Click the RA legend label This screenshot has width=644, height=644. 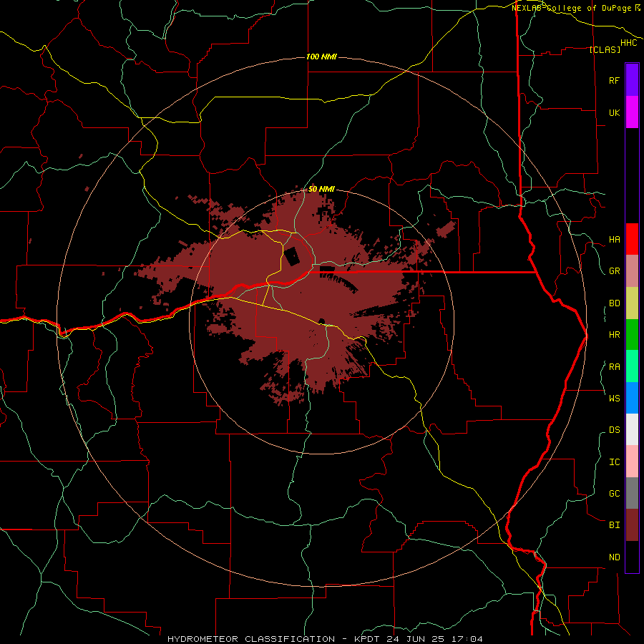(x=614, y=367)
